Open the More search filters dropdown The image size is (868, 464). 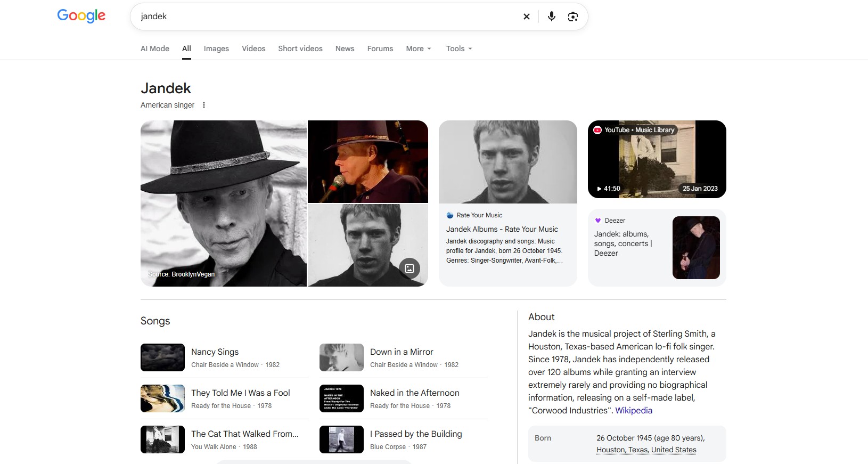click(x=419, y=48)
